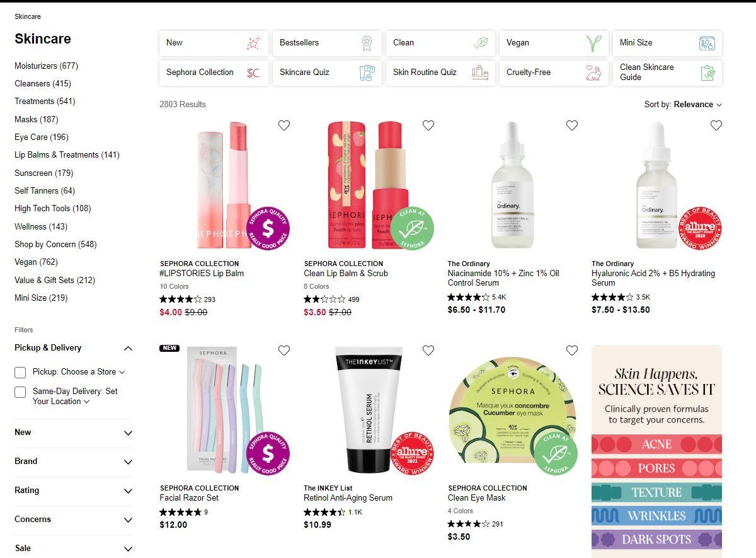Open the Skincare Quiz tile

pyautogui.click(x=327, y=73)
